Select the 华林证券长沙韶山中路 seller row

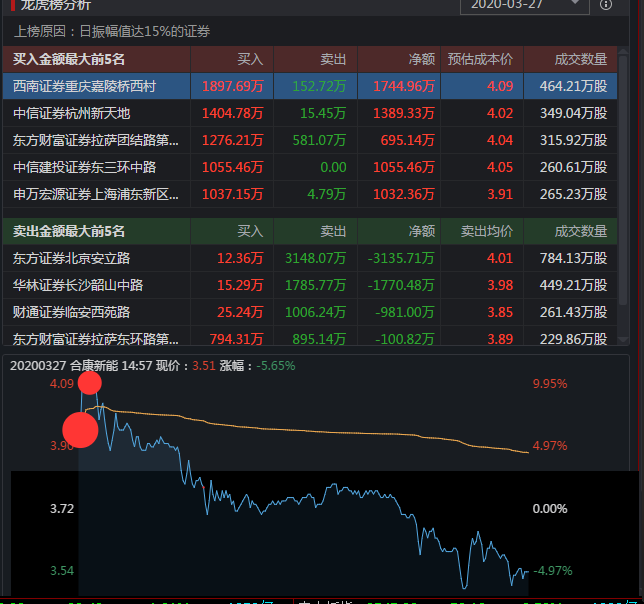[78, 285]
